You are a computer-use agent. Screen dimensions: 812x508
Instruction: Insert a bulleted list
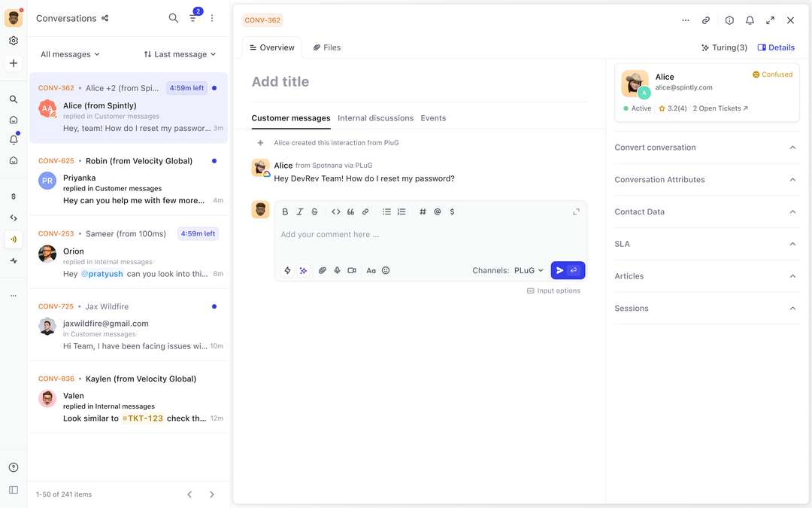[386, 211]
